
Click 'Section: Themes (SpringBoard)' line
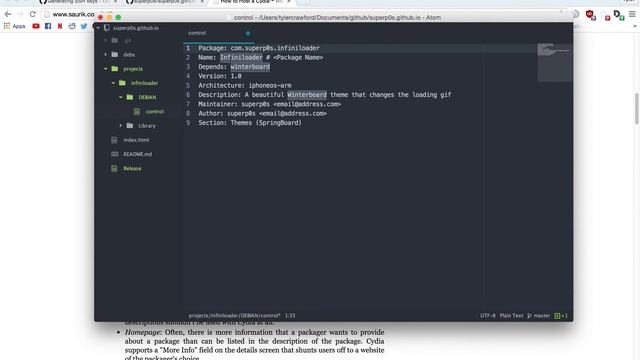pyautogui.click(x=250, y=123)
